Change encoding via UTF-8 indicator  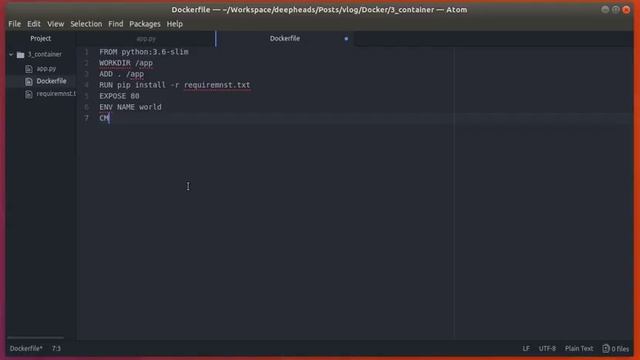tap(547, 349)
